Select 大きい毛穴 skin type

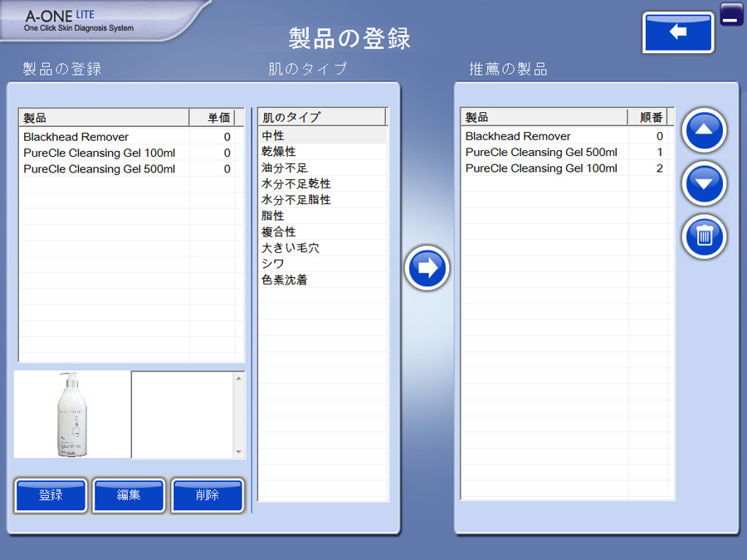coord(290,248)
